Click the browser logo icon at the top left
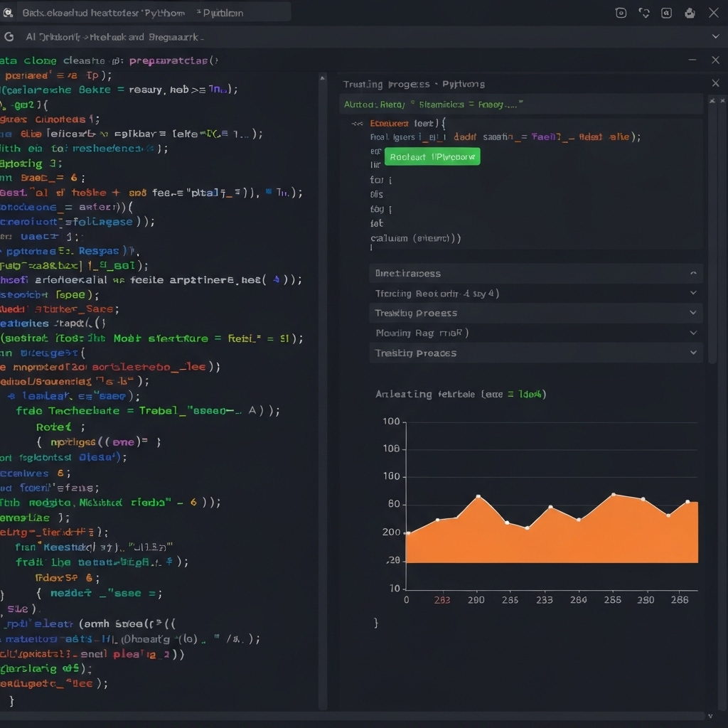Viewport: 728px width, 728px height. point(8,12)
